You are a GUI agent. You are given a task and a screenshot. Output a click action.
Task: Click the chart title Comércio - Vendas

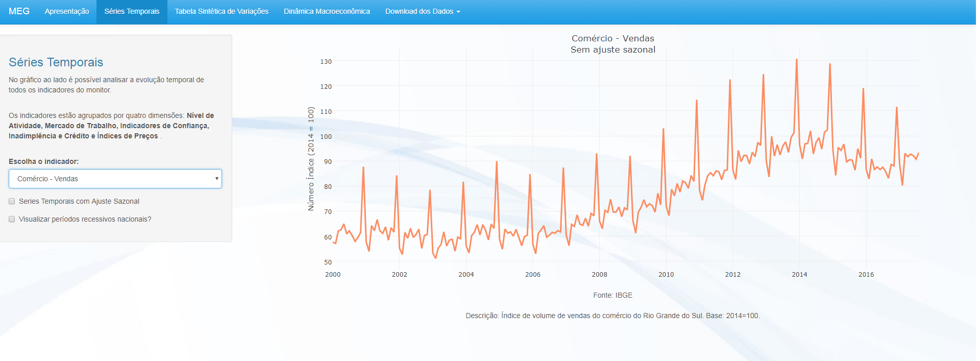(612, 38)
